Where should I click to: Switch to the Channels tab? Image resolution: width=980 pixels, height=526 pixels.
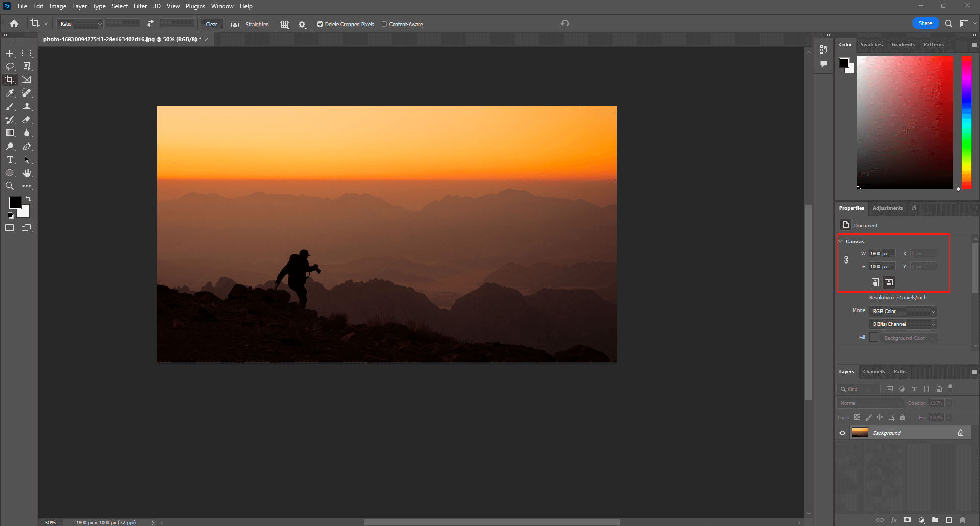[873, 371]
